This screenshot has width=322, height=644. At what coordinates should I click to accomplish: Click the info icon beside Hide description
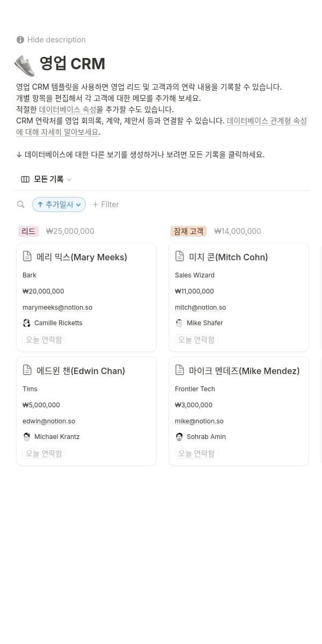(20, 40)
